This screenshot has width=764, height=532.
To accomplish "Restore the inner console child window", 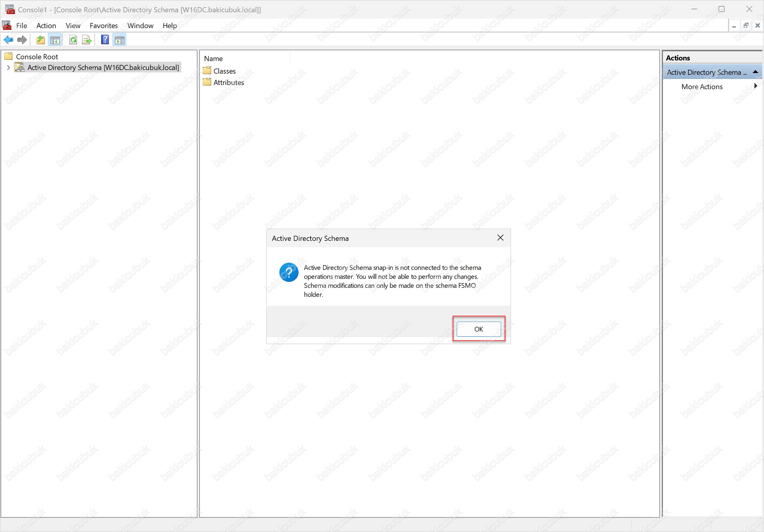I will (746, 26).
